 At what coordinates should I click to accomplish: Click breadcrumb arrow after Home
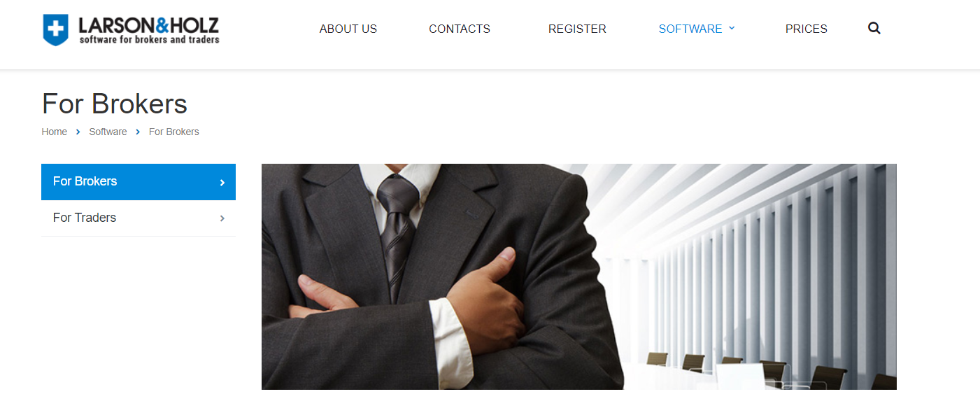(78, 132)
